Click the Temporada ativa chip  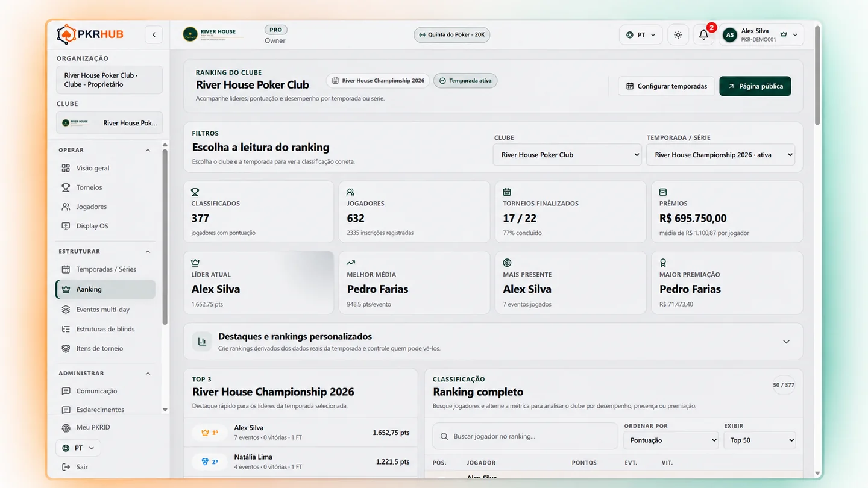coord(465,81)
